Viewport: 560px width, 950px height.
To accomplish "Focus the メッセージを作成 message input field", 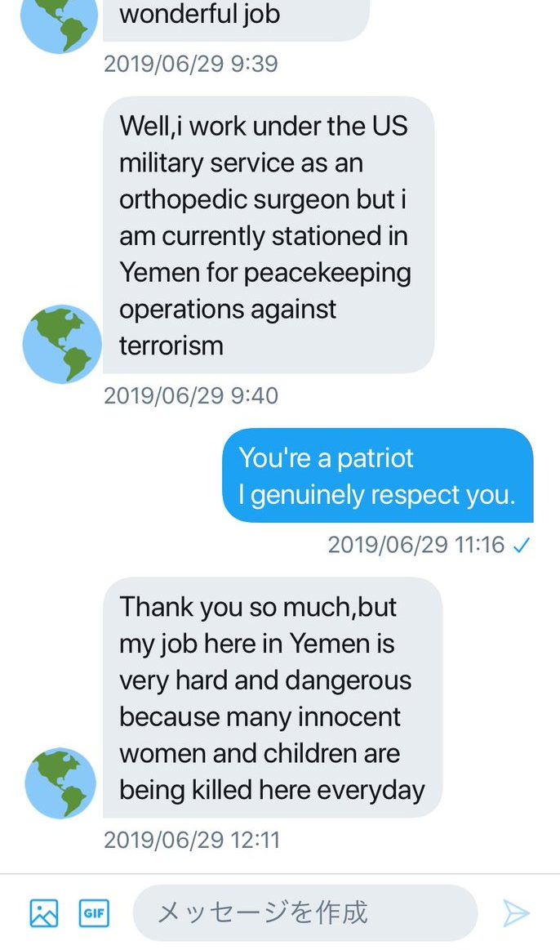I will point(304,912).
